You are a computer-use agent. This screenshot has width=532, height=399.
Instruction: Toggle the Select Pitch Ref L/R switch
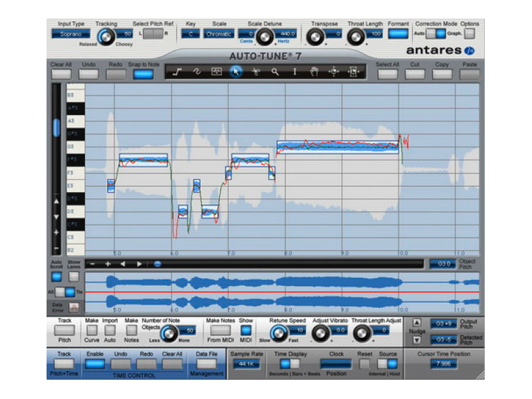(x=153, y=34)
